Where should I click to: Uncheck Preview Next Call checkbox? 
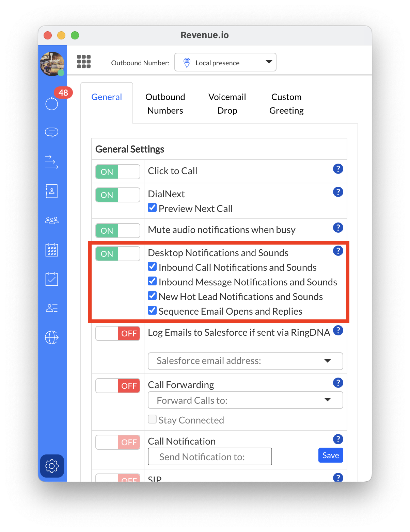tap(152, 208)
